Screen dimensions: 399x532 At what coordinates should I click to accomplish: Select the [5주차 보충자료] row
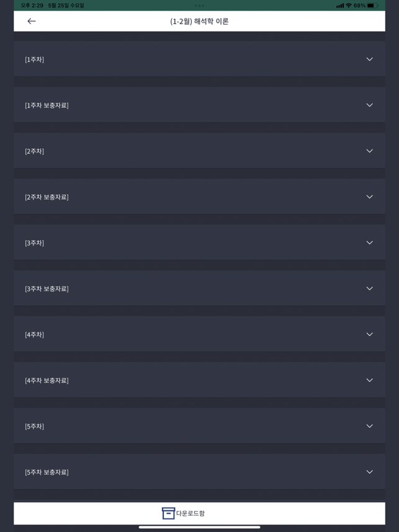199,472
